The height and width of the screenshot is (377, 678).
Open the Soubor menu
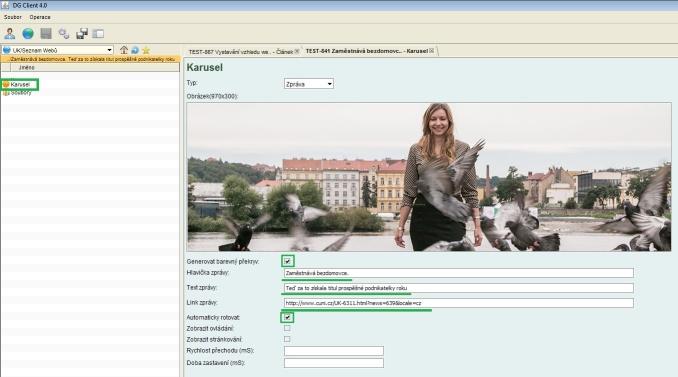(13, 17)
